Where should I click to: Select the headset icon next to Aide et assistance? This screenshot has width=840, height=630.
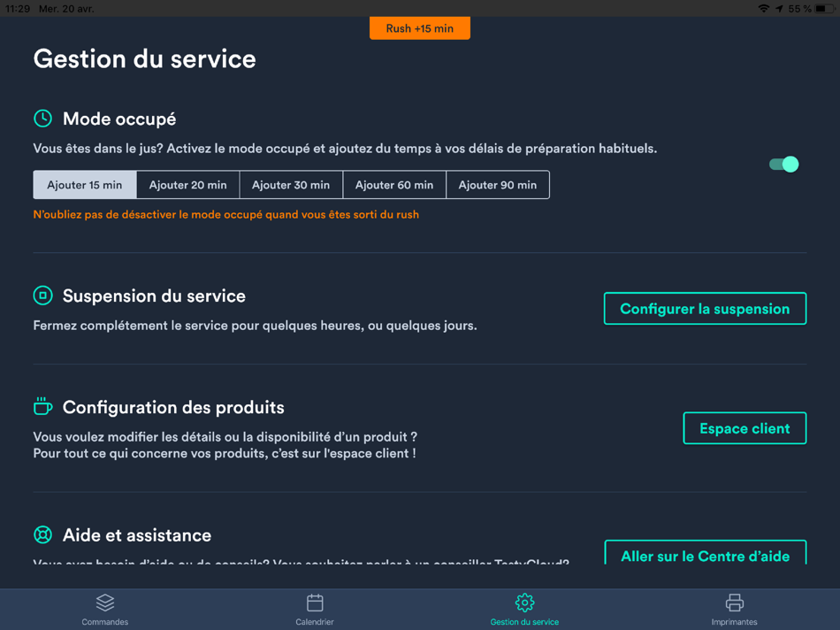tap(42, 534)
